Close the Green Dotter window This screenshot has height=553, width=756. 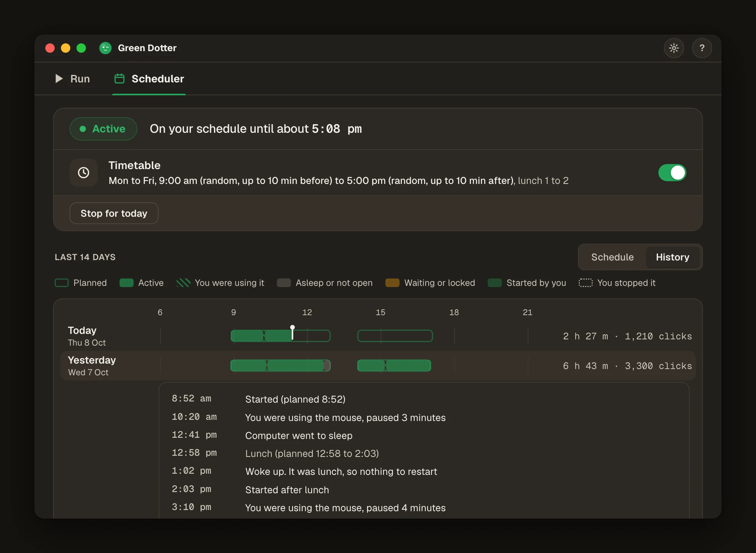click(x=50, y=48)
